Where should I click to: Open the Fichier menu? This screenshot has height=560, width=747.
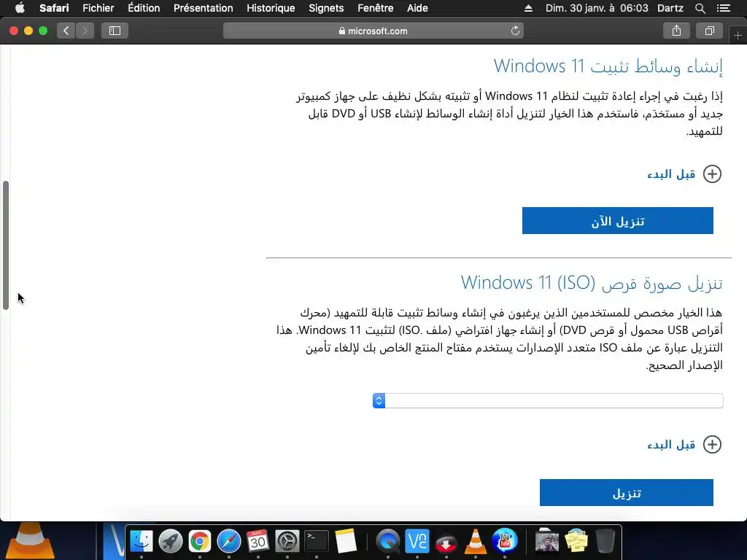[98, 8]
